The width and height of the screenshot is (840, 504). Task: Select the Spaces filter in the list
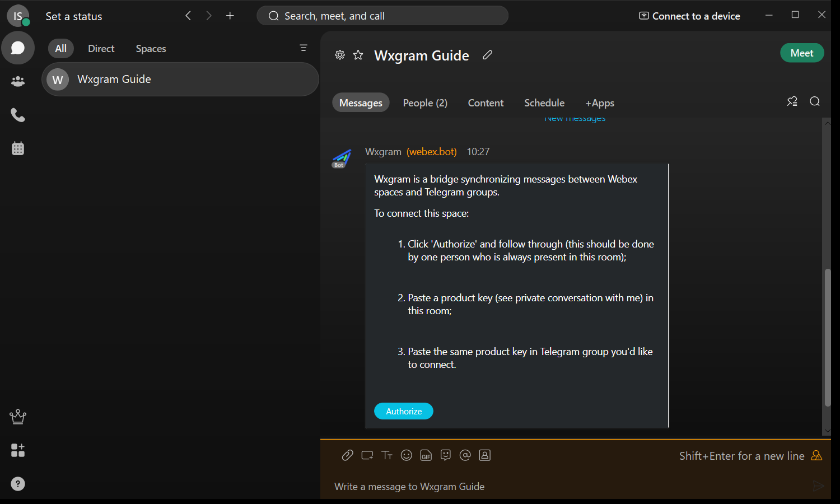151,49
